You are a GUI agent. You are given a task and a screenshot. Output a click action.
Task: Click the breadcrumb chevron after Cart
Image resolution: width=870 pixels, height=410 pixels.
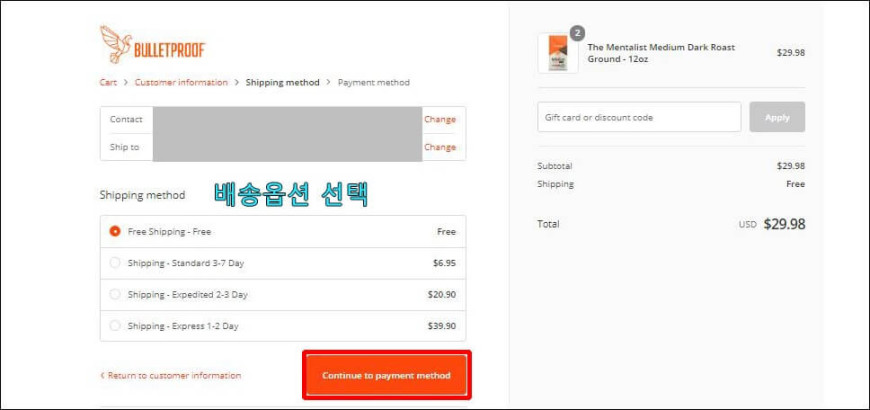(126, 82)
